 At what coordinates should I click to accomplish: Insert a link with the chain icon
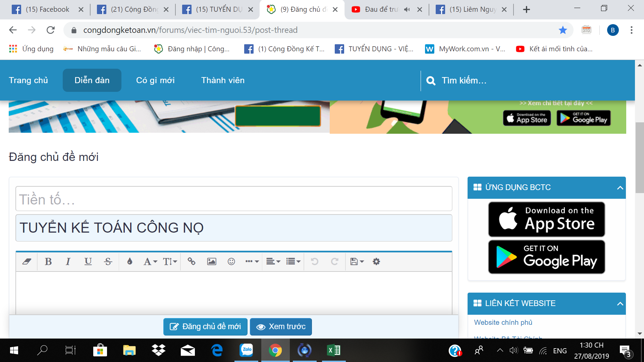click(x=192, y=261)
